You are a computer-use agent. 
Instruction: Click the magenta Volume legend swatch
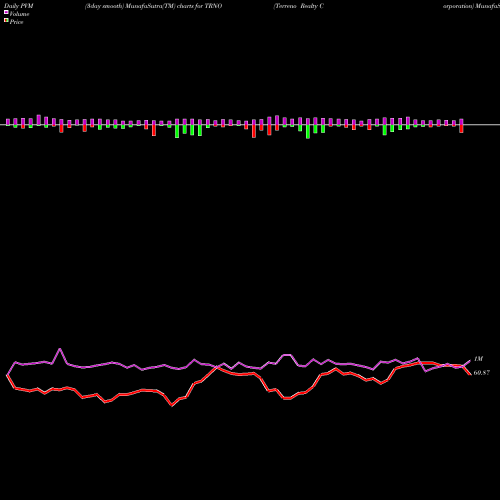tap(6, 13)
